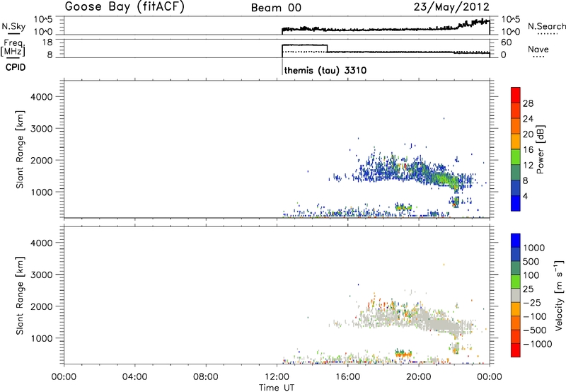The image size is (566, 392).
Task: Click the "20" value on power colorbar
Action: click(528, 134)
